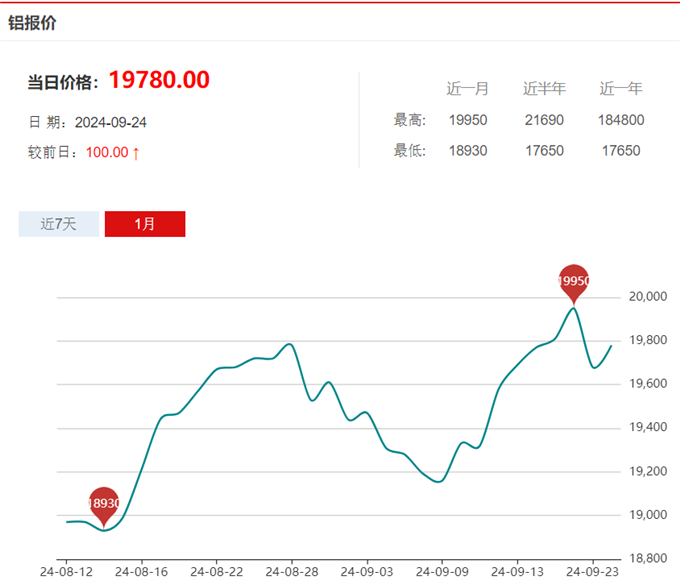
Task: Click the 24-09-09 label on the x-axis
Action: 441,571
